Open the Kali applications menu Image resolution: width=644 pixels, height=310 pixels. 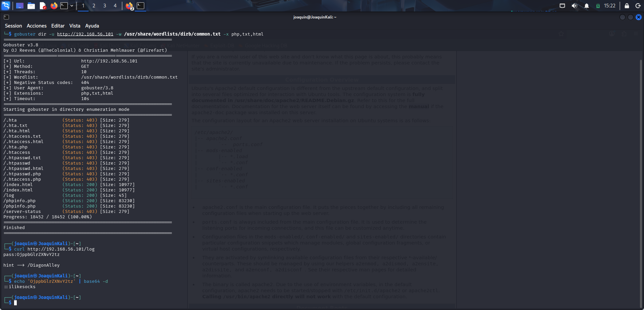6,6
